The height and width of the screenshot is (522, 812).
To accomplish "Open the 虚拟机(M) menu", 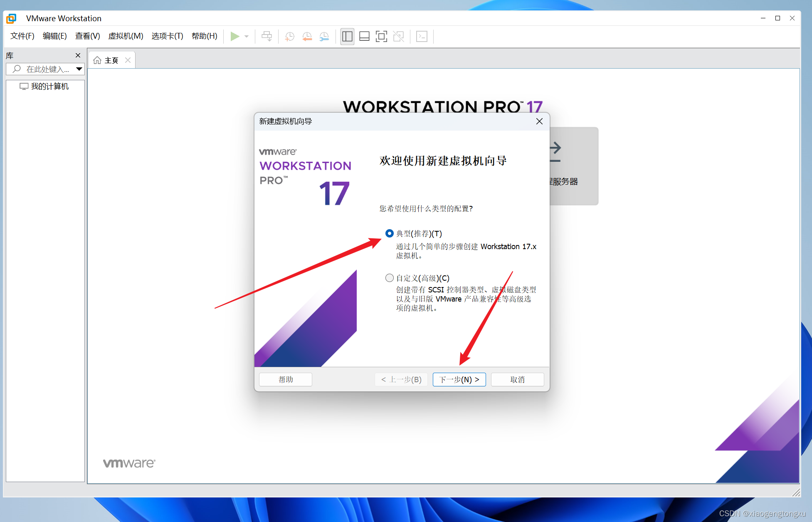I will click(126, 36).
